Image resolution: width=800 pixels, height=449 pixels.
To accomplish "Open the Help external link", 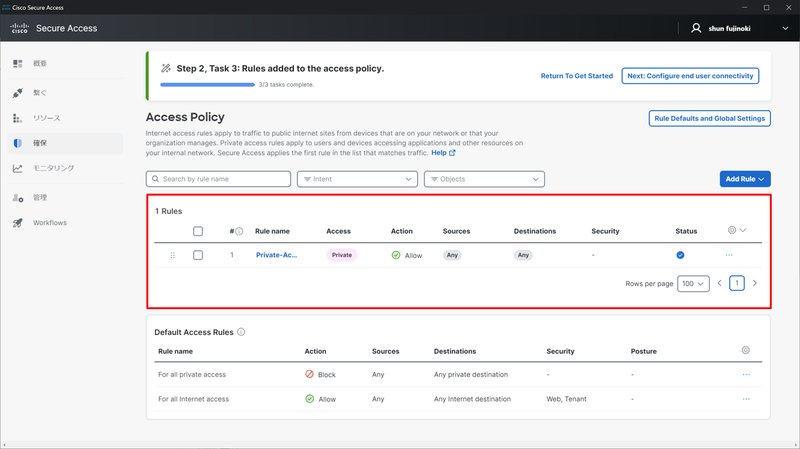I will (x=443, y=153).
